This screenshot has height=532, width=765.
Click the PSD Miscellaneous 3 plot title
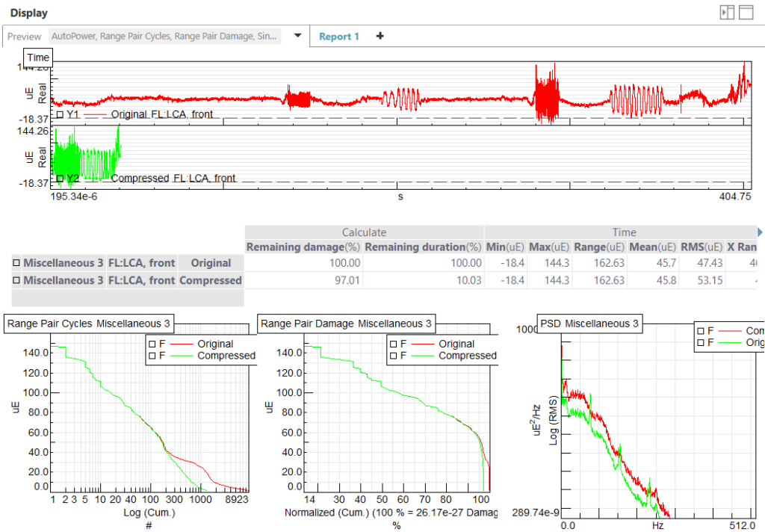590,323
